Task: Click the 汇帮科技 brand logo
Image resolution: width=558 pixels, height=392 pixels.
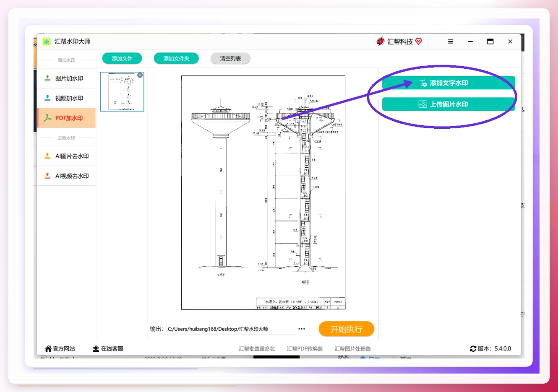Action: (x=380, y=41)
